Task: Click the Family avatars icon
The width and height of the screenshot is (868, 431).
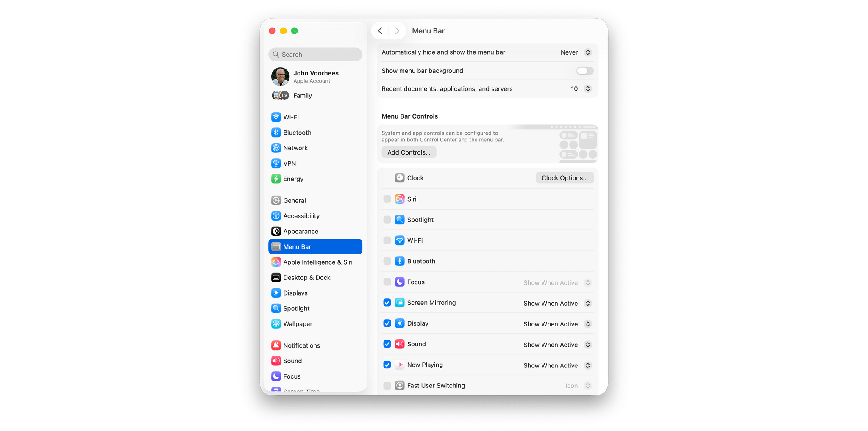Action: pyautogui.click(x=280, y=95)
